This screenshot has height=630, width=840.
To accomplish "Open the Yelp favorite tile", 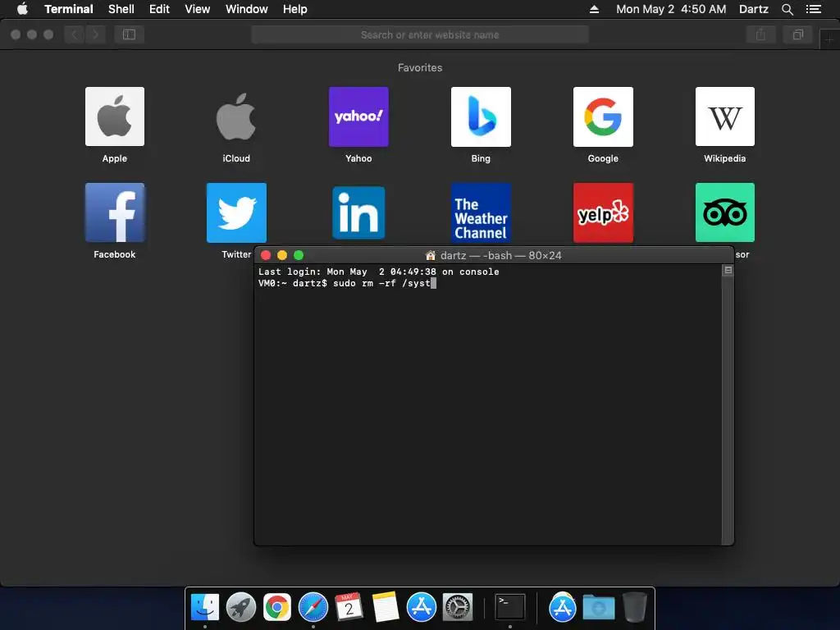I will click(603, 212).
